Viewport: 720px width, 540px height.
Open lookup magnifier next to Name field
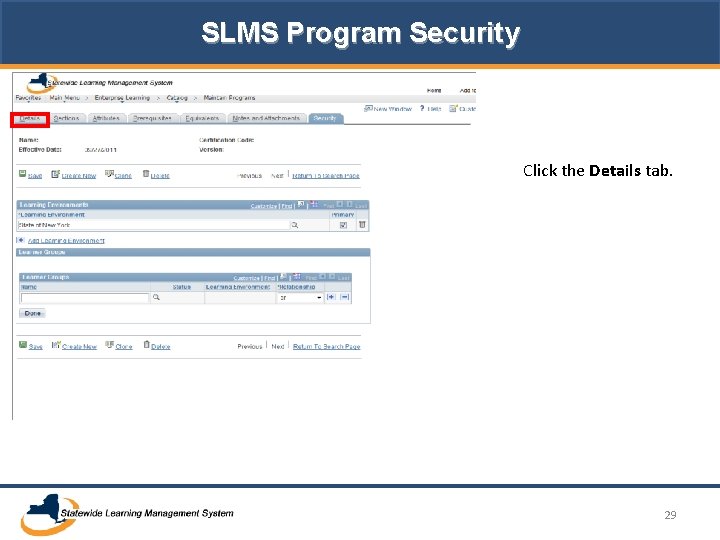[x=156, y=298]
